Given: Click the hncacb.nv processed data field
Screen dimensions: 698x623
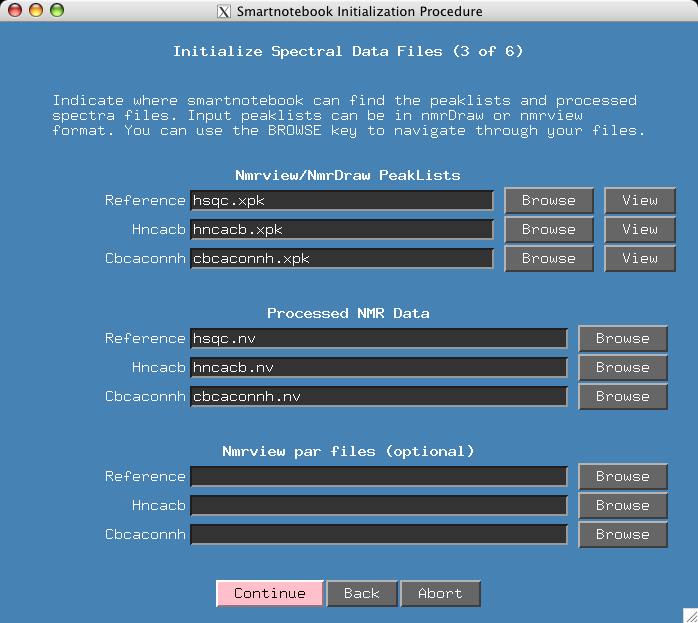Looking at the screenshot, I should (378, 367).
